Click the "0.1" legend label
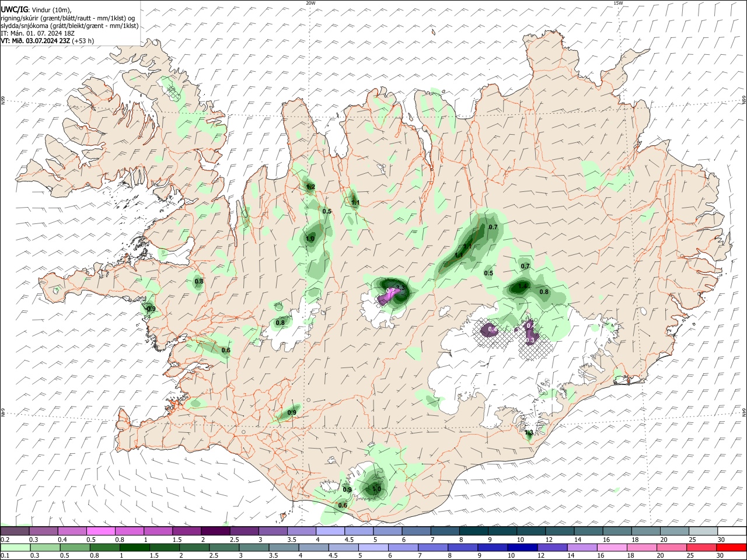747x560 pixels. pos(5,556)
